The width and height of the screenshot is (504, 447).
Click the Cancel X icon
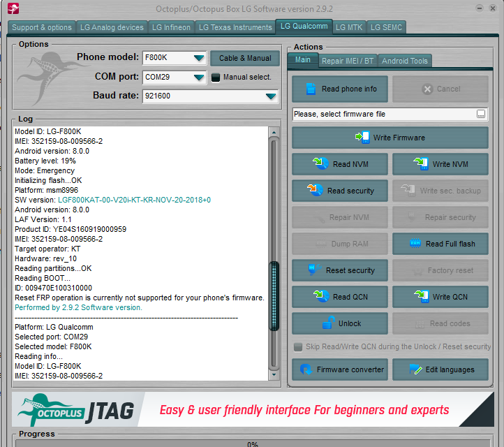coord(427,89)
